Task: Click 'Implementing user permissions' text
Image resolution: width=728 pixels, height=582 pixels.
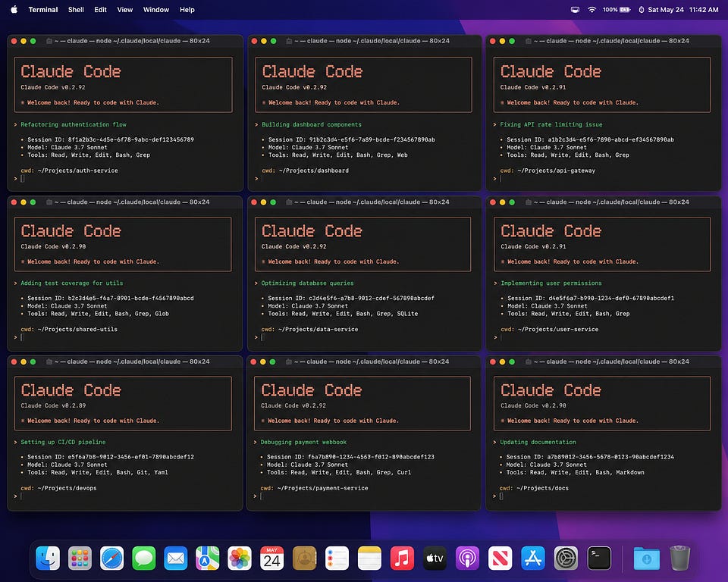Action: [x=551, y=283]
